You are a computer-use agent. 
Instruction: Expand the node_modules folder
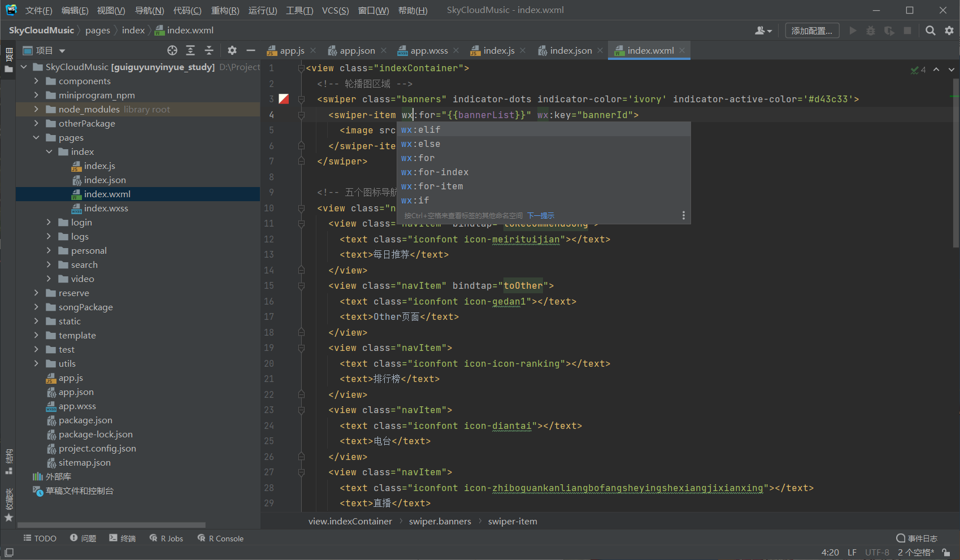coord(36,109)
